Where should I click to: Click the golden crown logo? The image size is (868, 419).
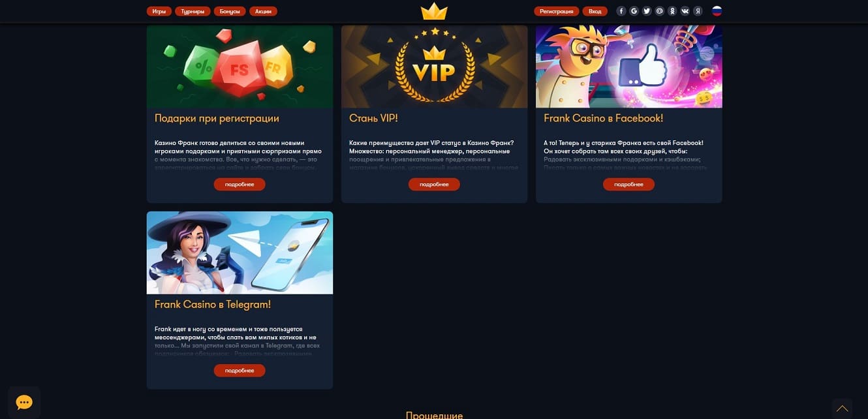[x=434, y=11]
